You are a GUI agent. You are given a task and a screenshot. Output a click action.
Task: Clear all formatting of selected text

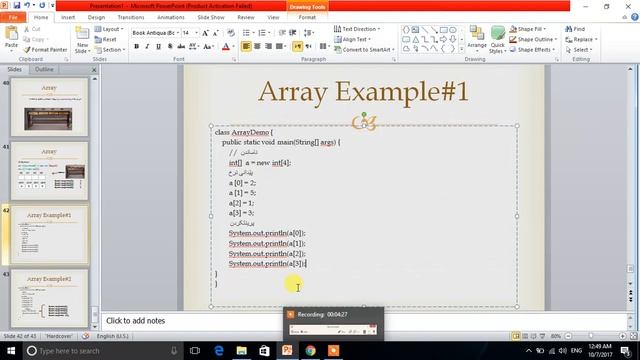coord(231,33)
